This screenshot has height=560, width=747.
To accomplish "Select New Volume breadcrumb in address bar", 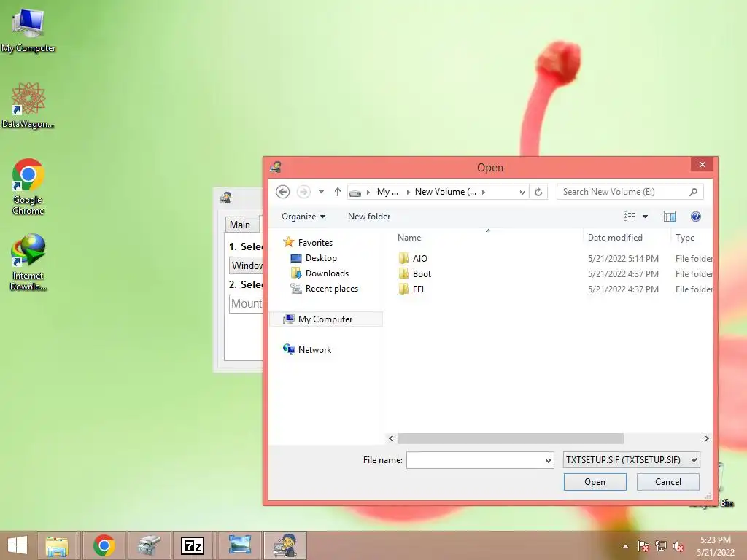I will coord(446,192).
